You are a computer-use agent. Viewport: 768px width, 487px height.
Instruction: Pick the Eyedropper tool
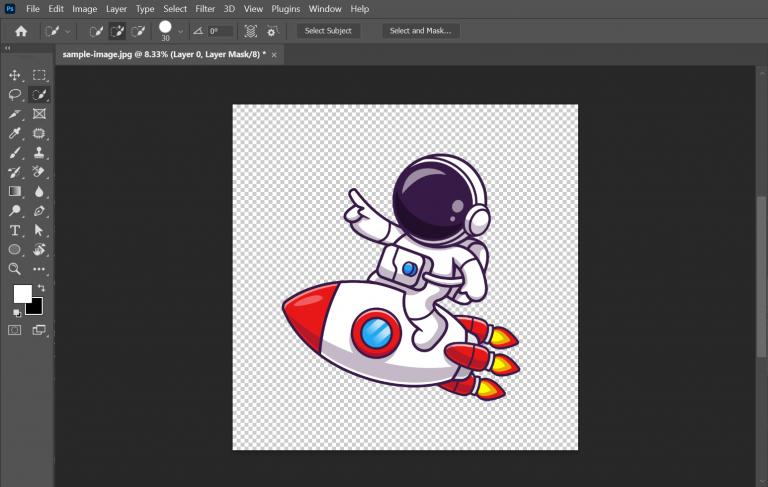pyautogui.click(x=15, y=133)
